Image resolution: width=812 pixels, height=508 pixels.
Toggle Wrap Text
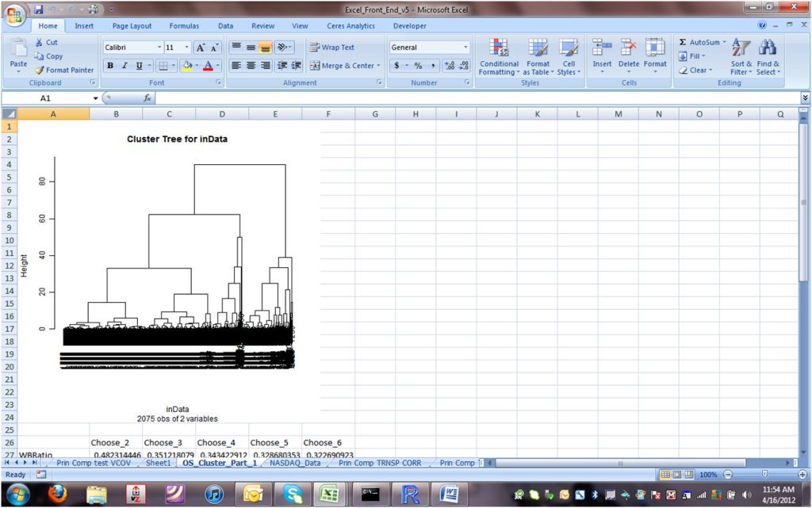click(332, 47)
